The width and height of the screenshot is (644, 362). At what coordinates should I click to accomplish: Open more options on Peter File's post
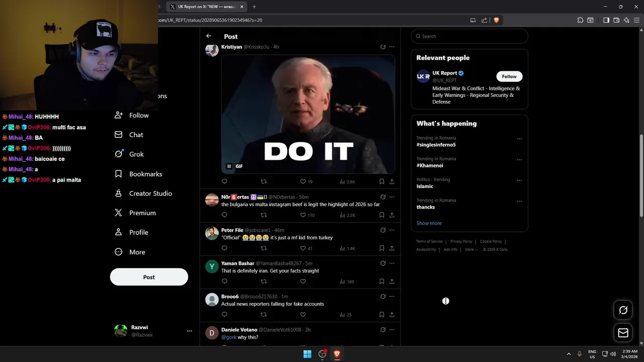point(392,230)
